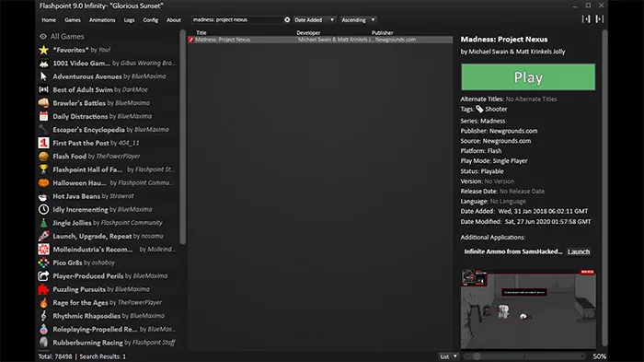This screenshot has width=644, height=362.
Task: Launch Infinite Ammo from SamsHacked
Action: pyautogui.click(x=579, y=251)
